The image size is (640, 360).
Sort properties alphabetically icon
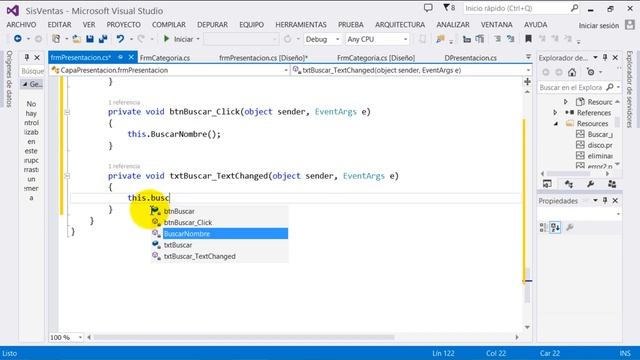pyautogui.click(x=555, y=227)
